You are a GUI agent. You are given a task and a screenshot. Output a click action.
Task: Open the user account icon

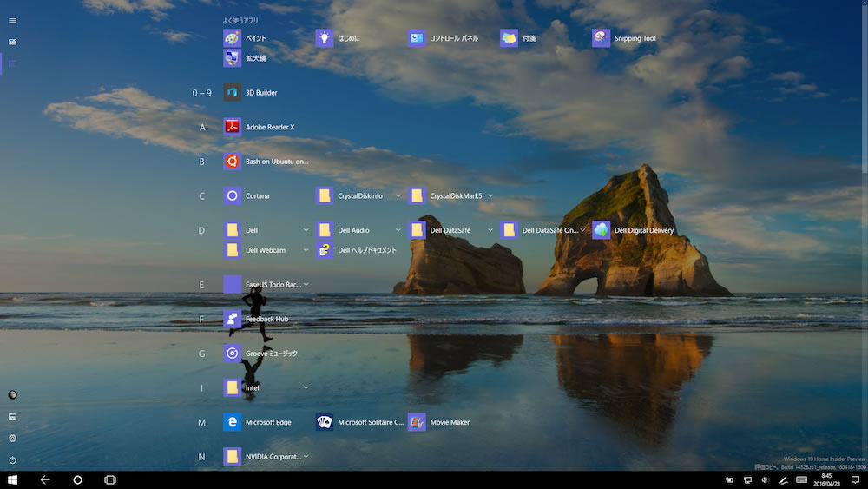click(12, 395)
